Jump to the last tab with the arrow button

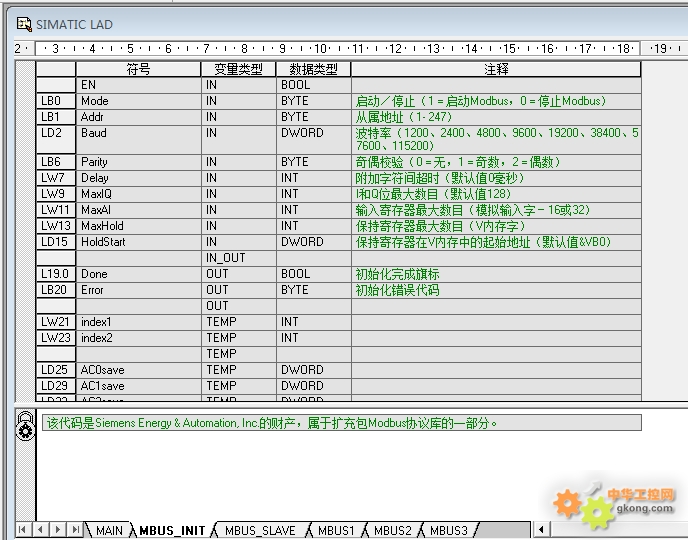point(75,529)
